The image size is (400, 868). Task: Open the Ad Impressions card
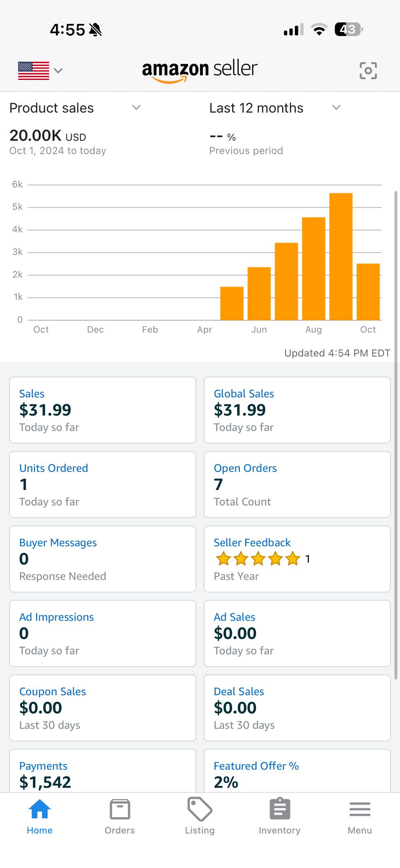pyautogui.click(x=102, y=633)
